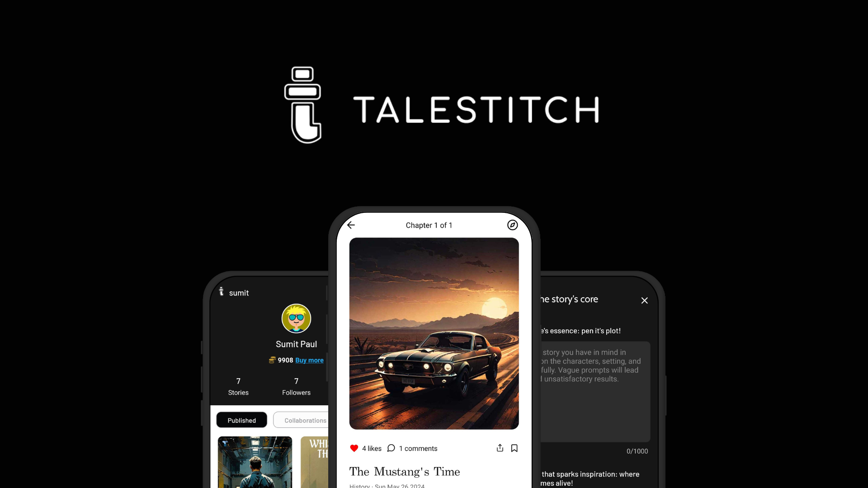Click the comment bubble icon
The width and height of the screenshot is (868, 488).
[392, 448]
